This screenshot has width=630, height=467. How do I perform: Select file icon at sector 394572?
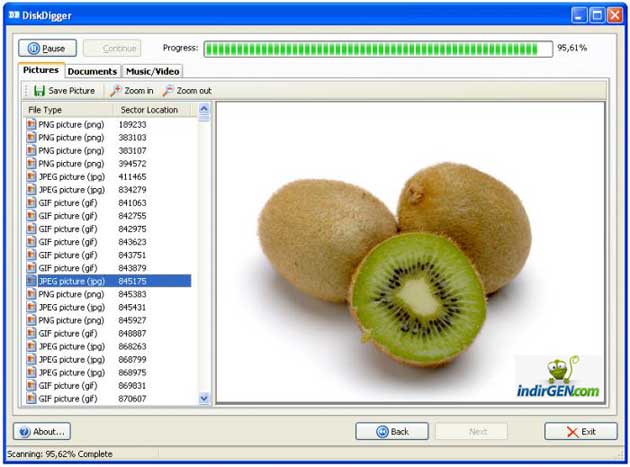point(31,164)
